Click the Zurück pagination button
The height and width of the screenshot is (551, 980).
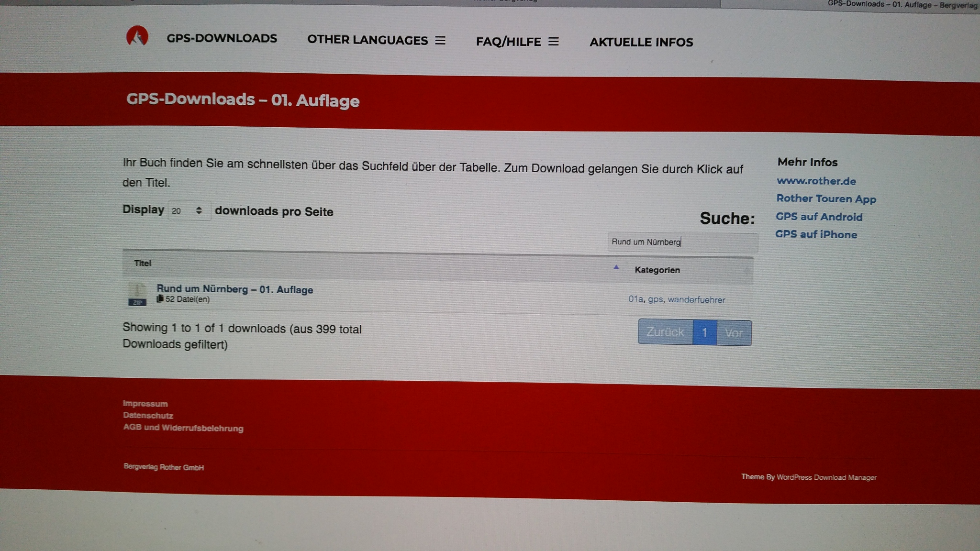point(665,332)
